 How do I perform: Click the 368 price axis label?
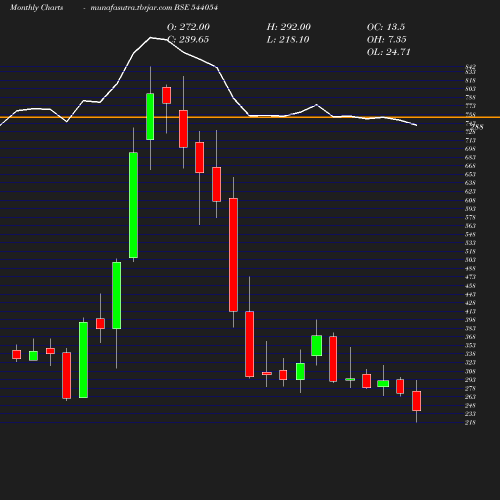click(470, 337)
